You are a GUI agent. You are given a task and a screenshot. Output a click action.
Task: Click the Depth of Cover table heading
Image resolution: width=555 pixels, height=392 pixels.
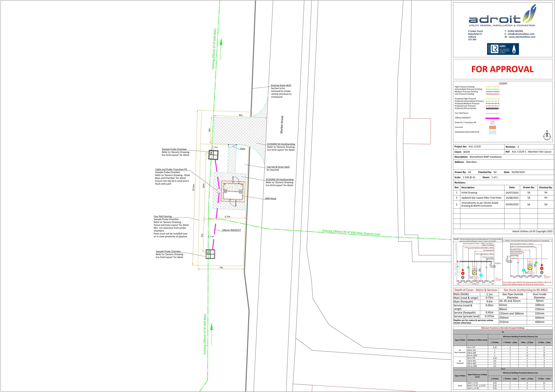click(x=476, y=290)
